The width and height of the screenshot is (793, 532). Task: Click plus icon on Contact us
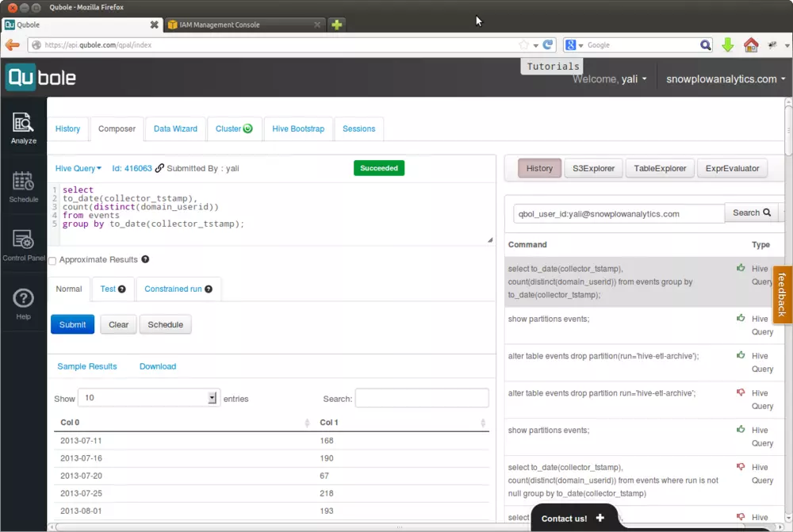click(x=600, y=518)
